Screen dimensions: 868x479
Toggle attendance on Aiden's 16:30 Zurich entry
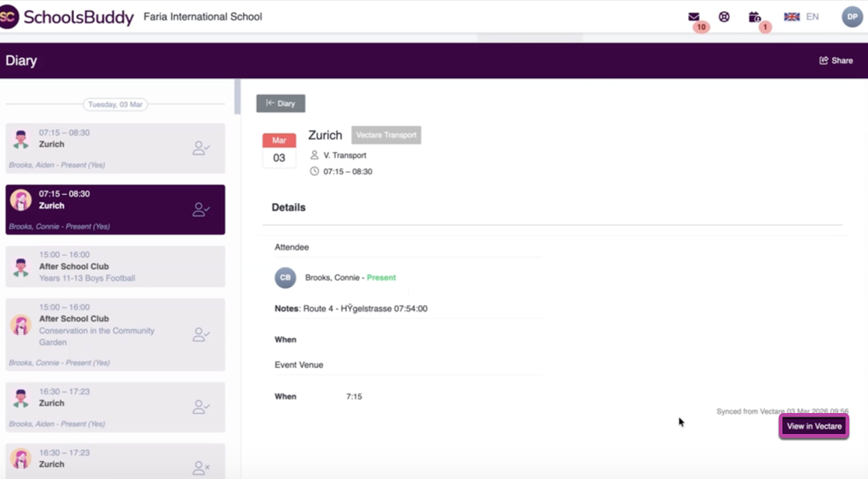pyautogui.click(x=200, y=407)
